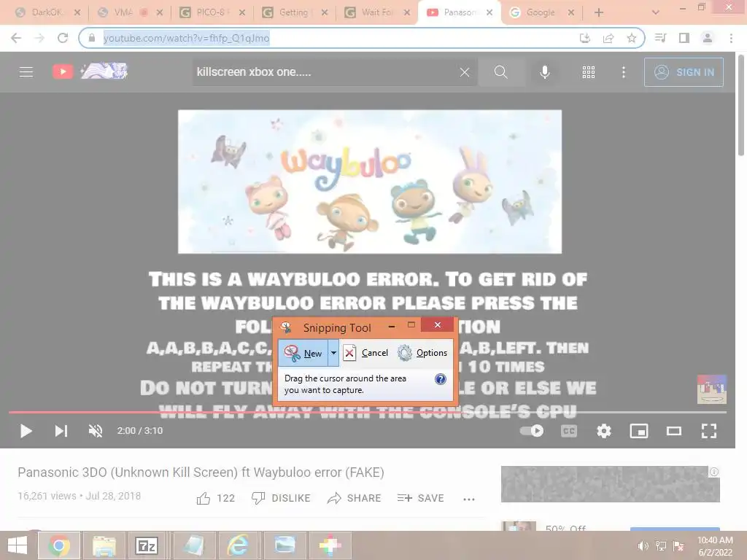Open Snipping Tool help icon
Screen dimensions: 747x560
tap(440, 379)
